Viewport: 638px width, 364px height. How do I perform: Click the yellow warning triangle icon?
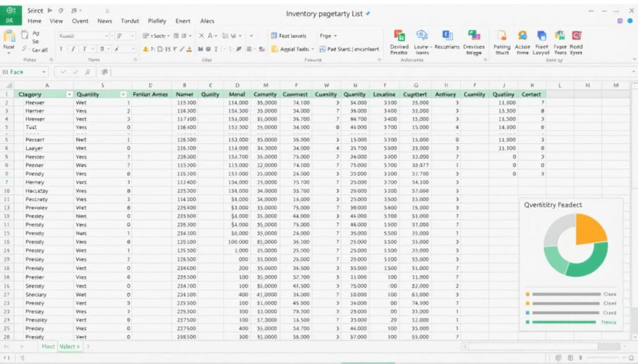[146, 49]
